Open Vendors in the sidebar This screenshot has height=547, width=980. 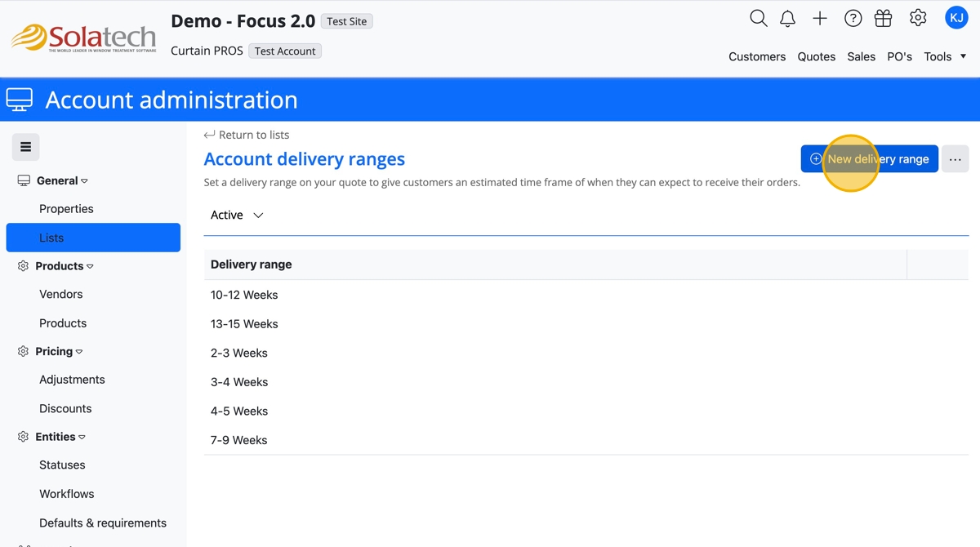tap(61, 294)
